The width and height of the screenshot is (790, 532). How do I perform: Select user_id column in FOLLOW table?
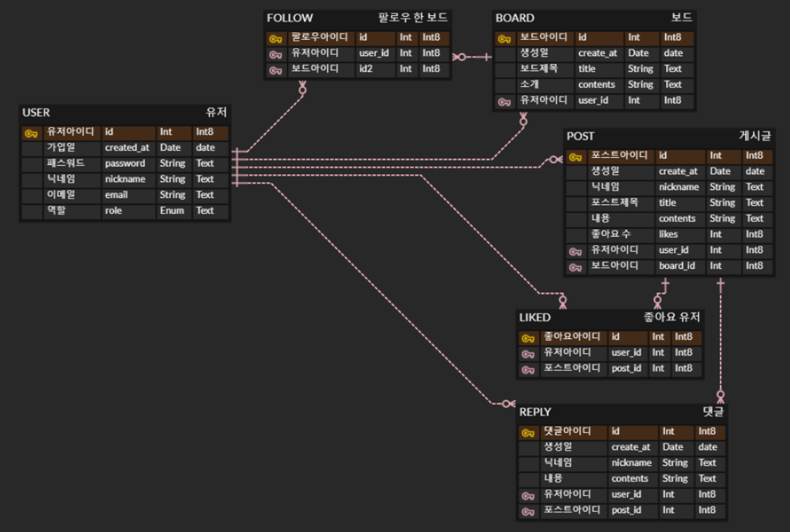(374, 53)
